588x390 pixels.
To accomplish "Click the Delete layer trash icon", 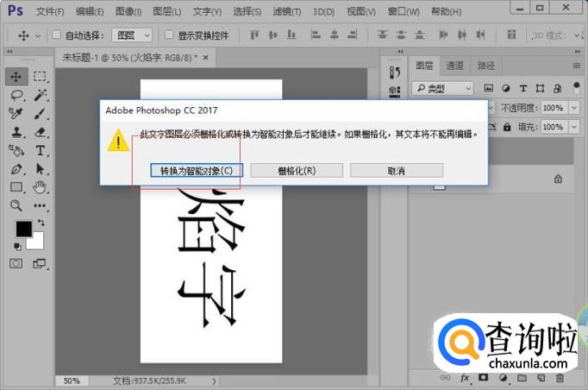I will [x=560, y=378].
